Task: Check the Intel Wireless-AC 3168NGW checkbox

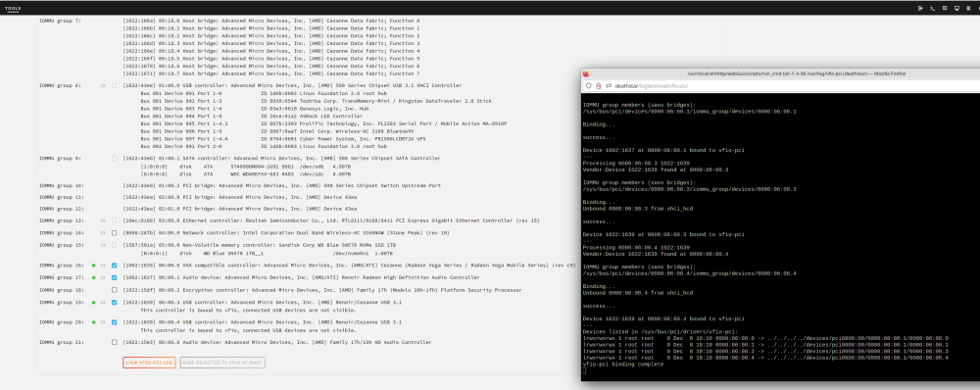Action: (x=115, y=232)
